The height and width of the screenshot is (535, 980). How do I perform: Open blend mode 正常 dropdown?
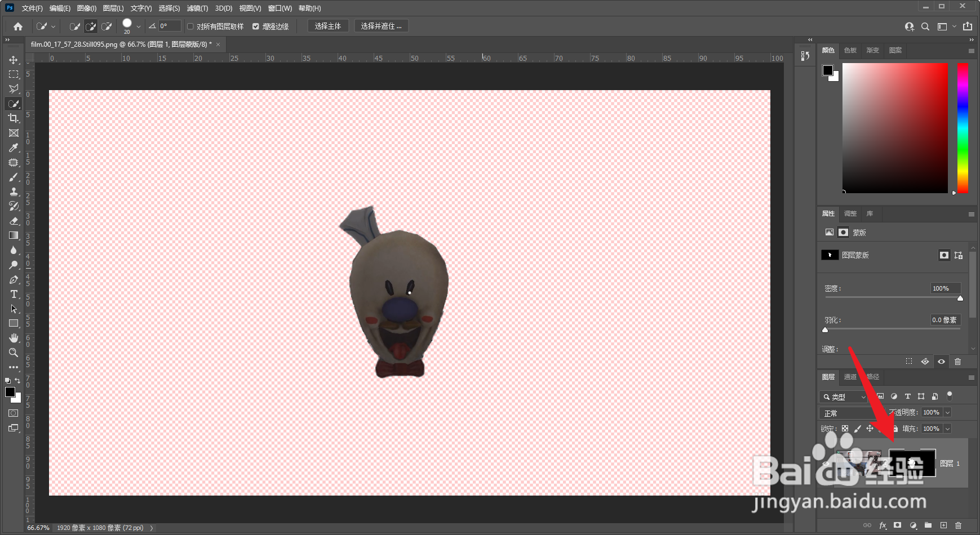pos(852,413)
